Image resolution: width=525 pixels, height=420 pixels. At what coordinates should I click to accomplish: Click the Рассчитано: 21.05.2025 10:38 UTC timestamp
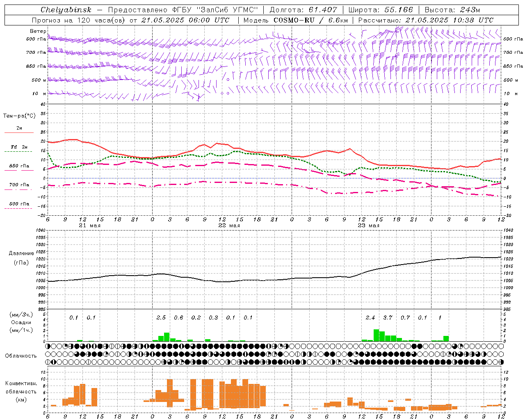[426, 20]
